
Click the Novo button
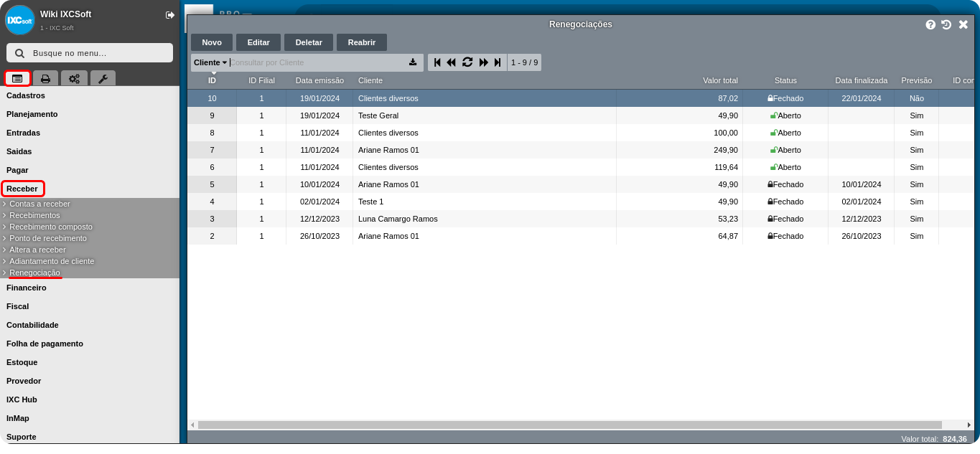[212, 42]
